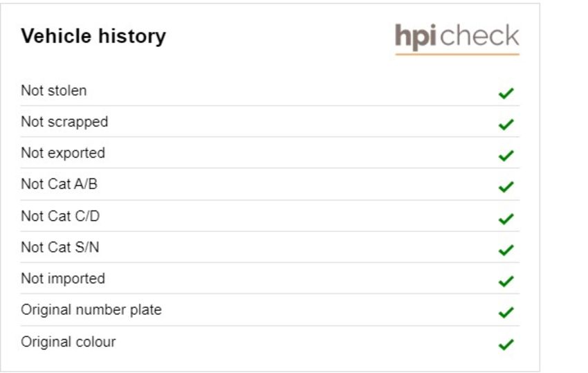Image resolution: width=588 pixels, height=373 pixels.
Task: Click the Vehicle history heading
Action: pos(93,37)
